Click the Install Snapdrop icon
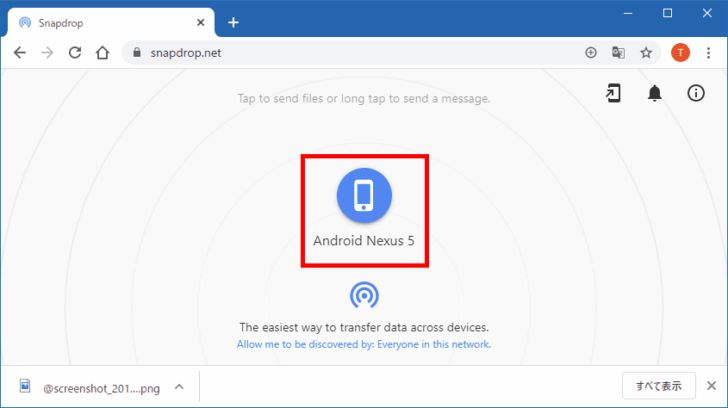Image resolution: width=728 pixels, height=408 pixels. click(x=613, y=93)
